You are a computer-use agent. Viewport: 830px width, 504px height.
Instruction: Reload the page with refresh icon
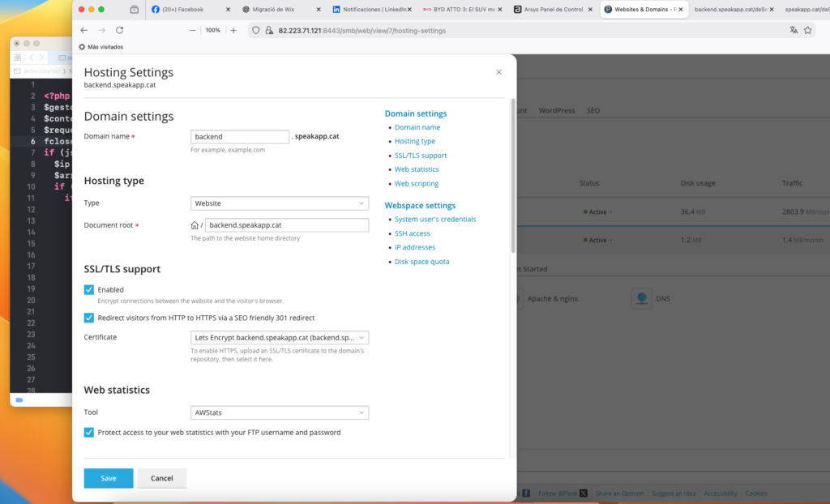point(120,30)
